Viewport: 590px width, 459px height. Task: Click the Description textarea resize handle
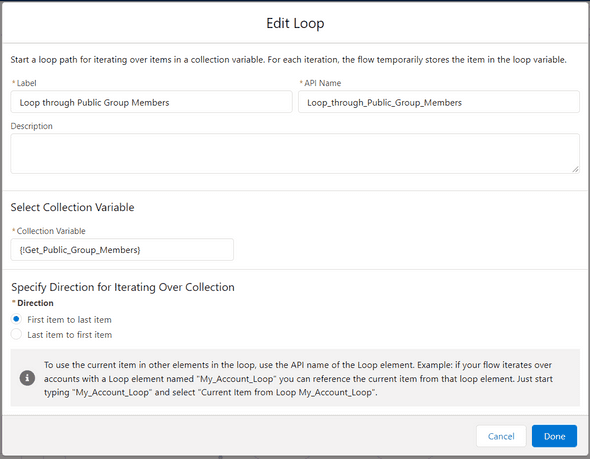575,169
